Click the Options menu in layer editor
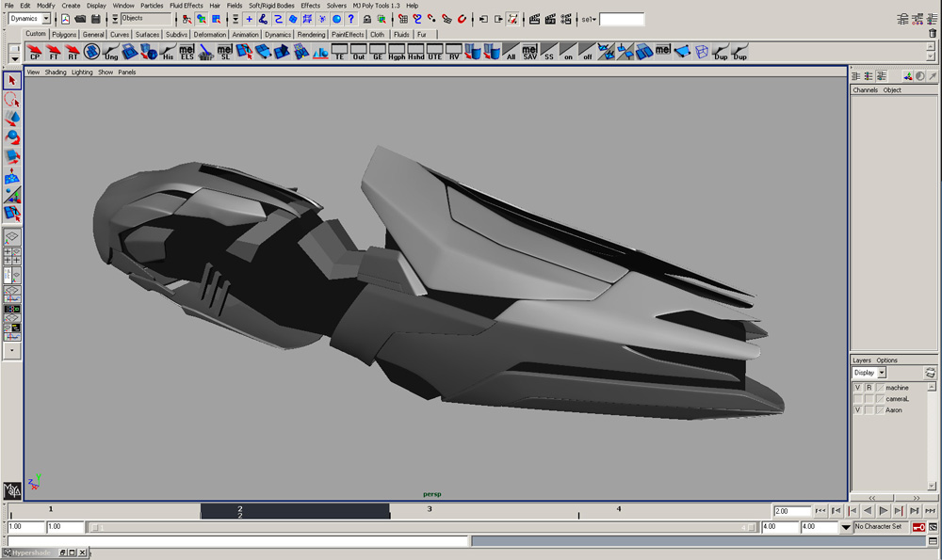Viewport: 942px width, 560px height. [x=886, y=360]
